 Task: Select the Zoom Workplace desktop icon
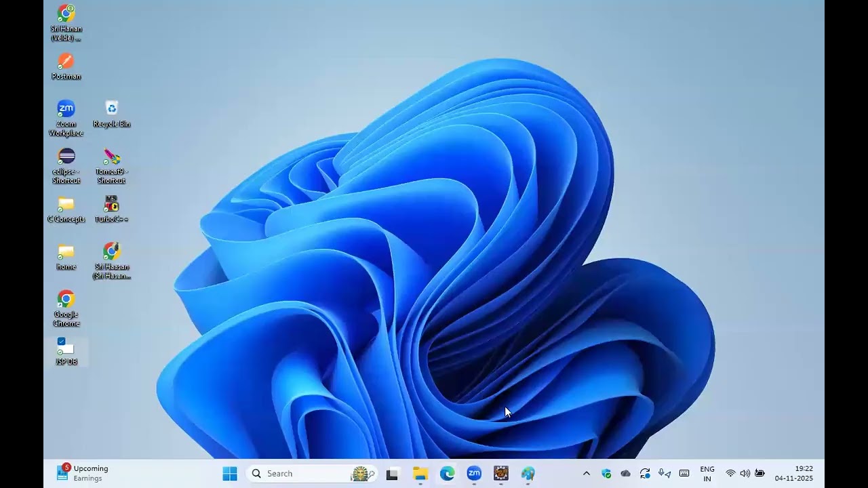point(66,118)
